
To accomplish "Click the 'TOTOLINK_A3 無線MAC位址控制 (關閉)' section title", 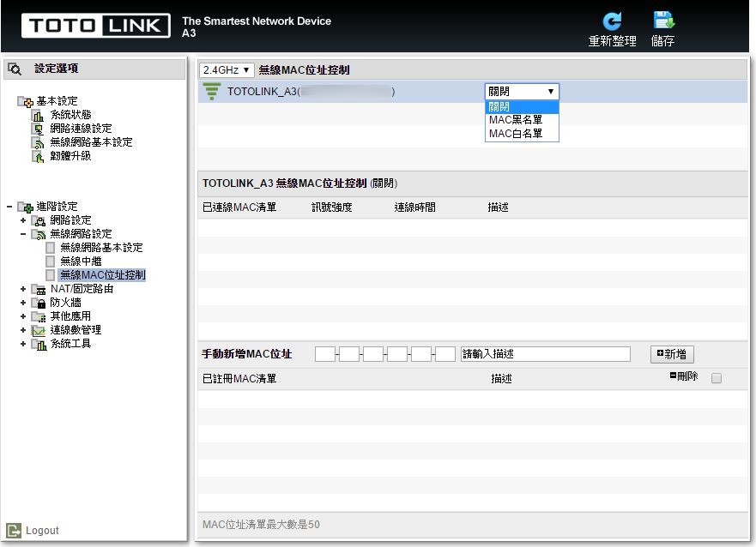I will pyautogui.click(x=299, y=183).
